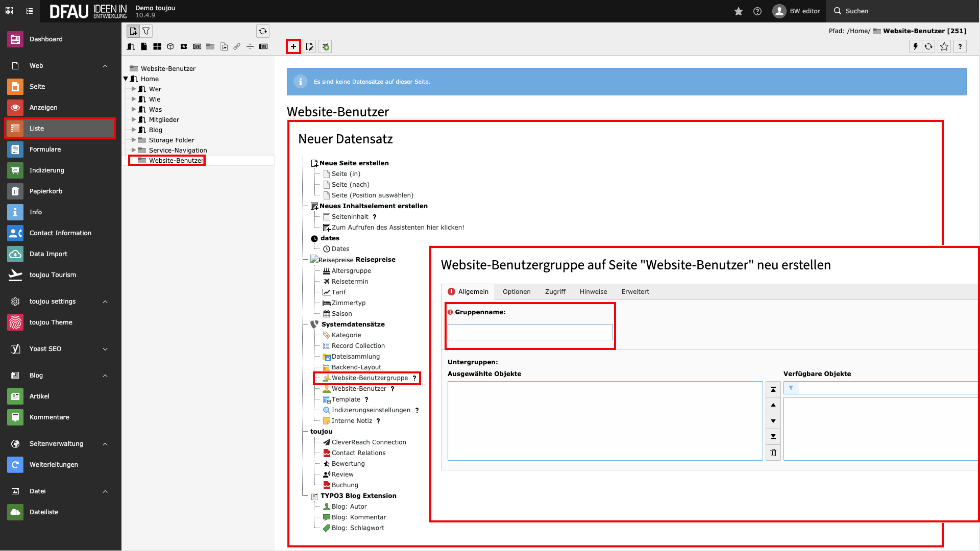
Task: Select Storage Folder in the page tree
Action: click(171, 140)
